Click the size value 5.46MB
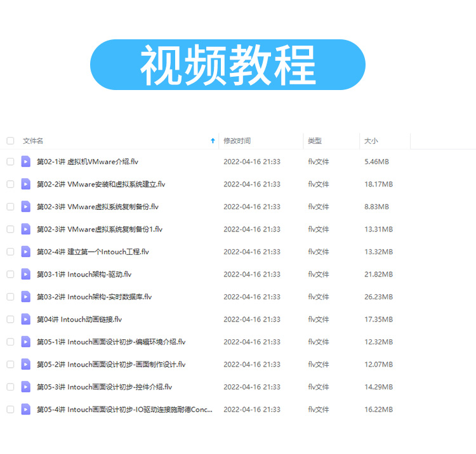The height and width of the screenshot is (454, 476). [x=377, y=162]
